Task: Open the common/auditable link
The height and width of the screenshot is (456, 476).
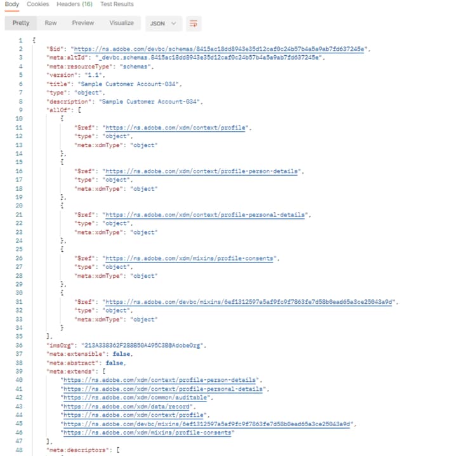Action: pos(135,398)
